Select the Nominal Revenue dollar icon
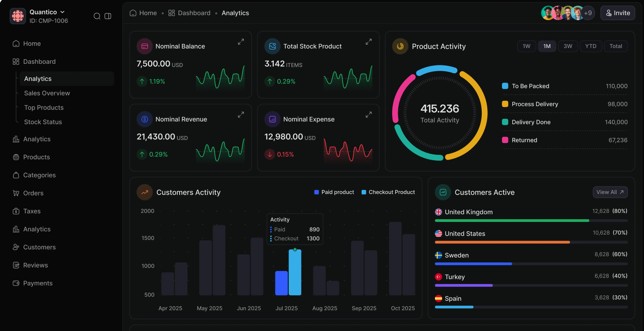This screenshot has height=331, width=644. (x=145, y=119)
